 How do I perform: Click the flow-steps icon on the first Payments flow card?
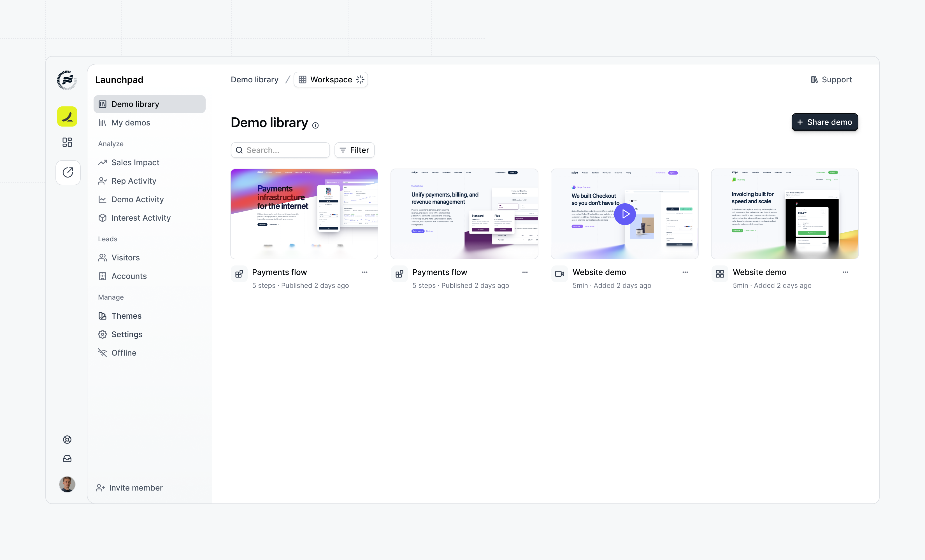tap(239, 274)
